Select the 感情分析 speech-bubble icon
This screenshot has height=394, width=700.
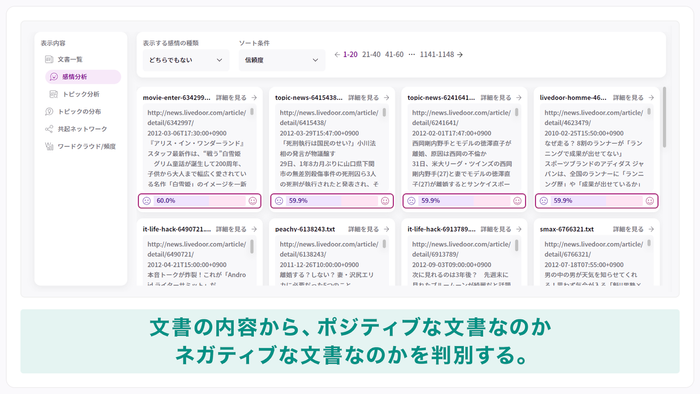click(54, 77)
